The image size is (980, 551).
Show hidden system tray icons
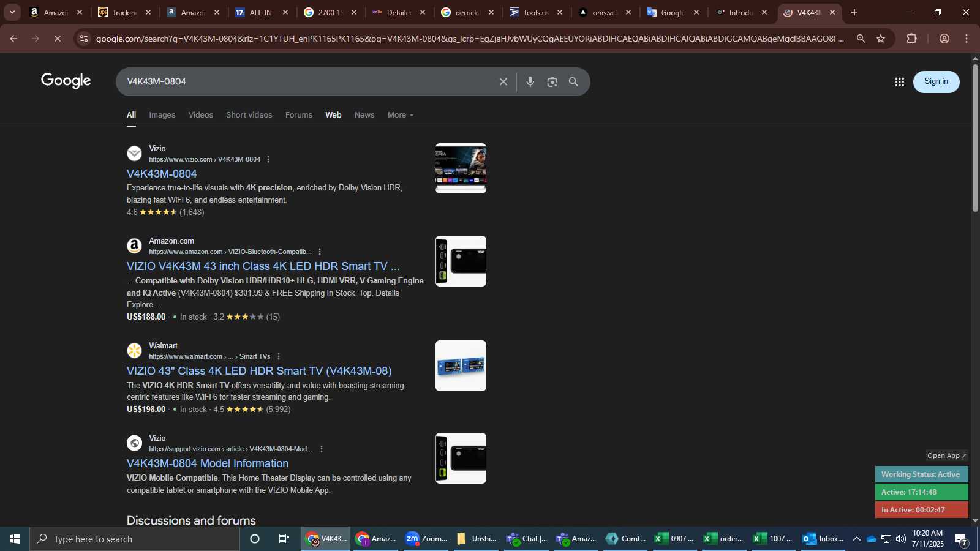856,539
